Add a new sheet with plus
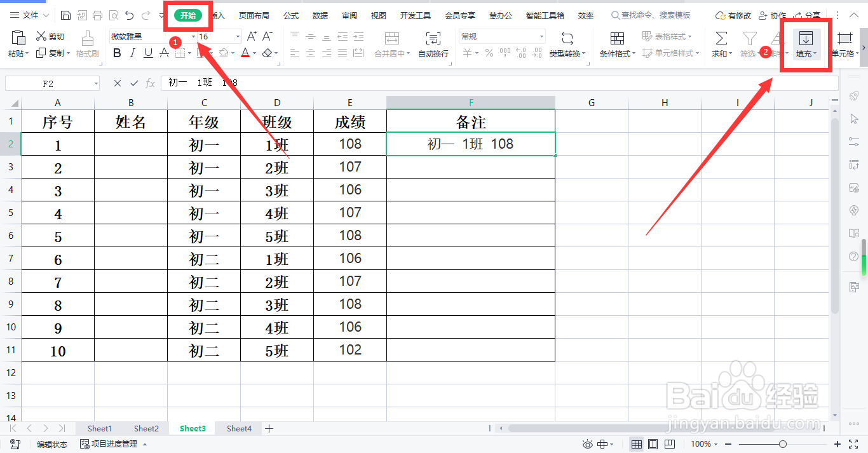This screenshot has width=868, height=453. 269,429
